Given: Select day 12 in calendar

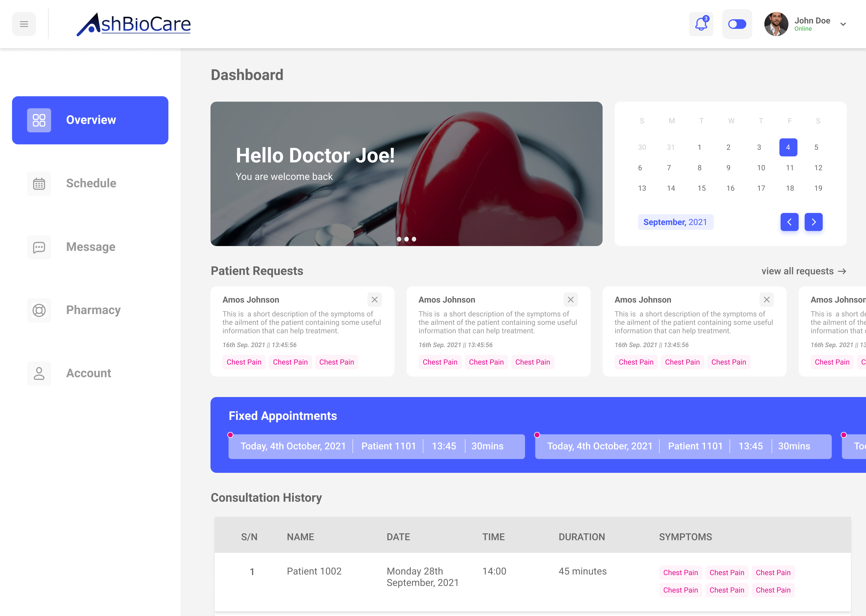Looking at the screenshot, I should tap(818, 168).
